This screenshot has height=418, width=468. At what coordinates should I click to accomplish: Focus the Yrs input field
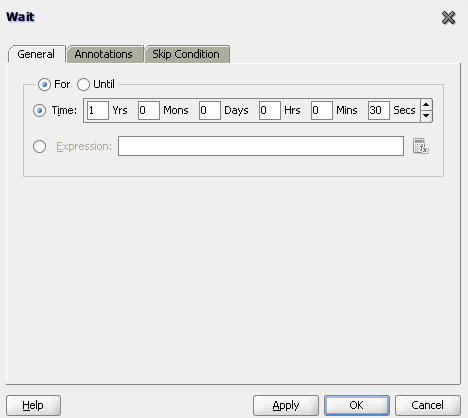pos(98,110)
